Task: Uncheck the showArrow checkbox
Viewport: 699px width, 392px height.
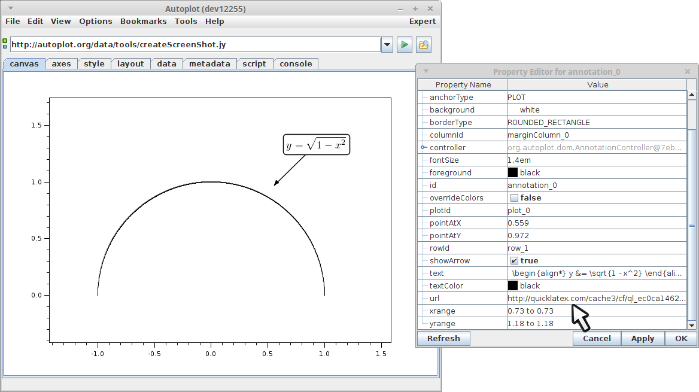Action: point(514,260)
